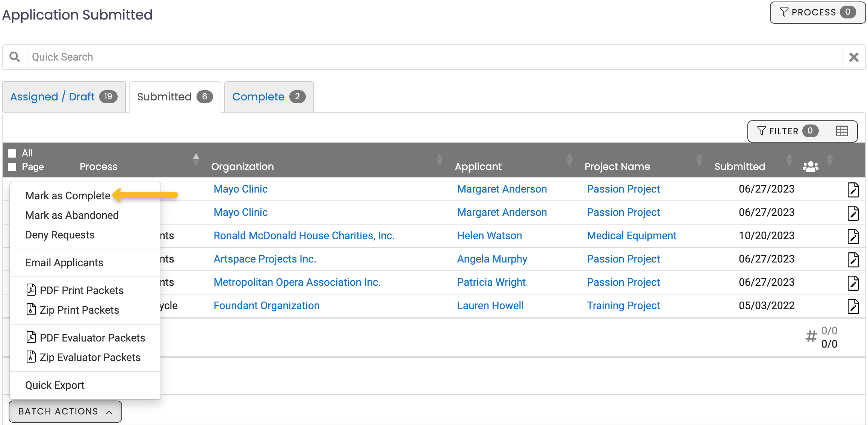868x425 pixels.
Task: Choose PDF Print Packets option
Action: [x=81, y=290]
